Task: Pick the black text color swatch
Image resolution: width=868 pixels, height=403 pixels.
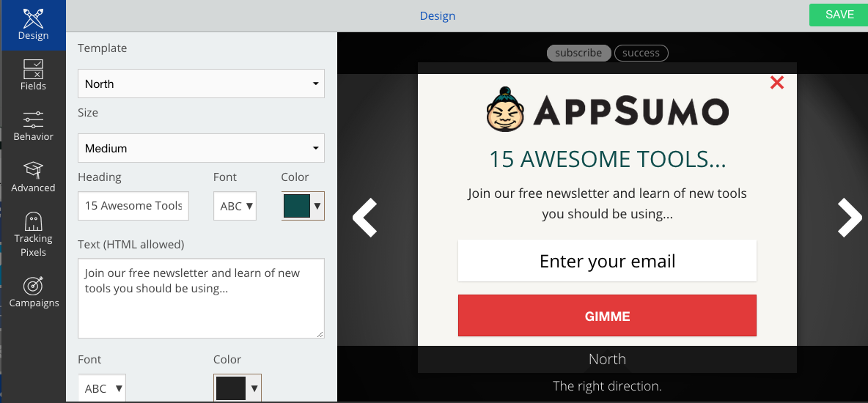Action: coord(230,388)
